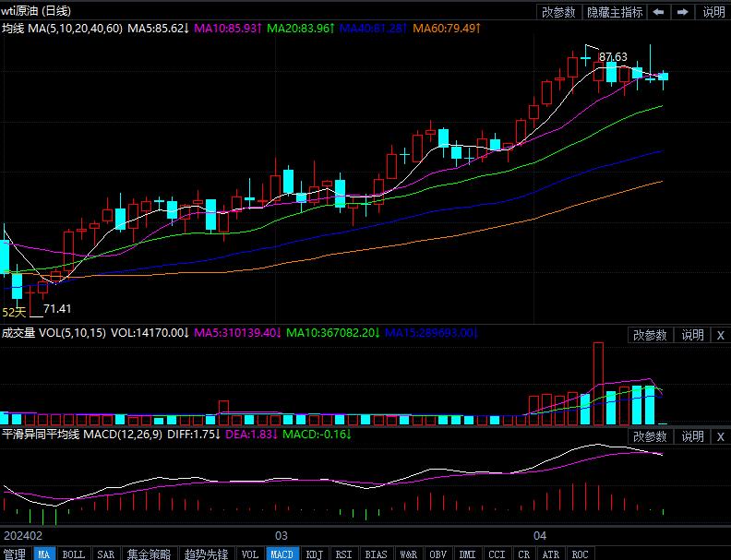
Task: Click the 52天 label on chart
Action: click(14, 312)
